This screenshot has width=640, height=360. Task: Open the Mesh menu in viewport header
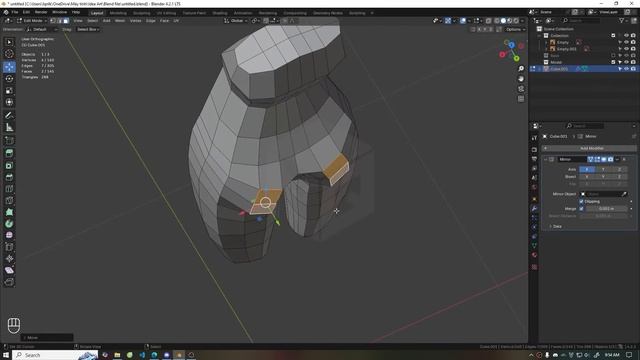(x=120, y=20)
